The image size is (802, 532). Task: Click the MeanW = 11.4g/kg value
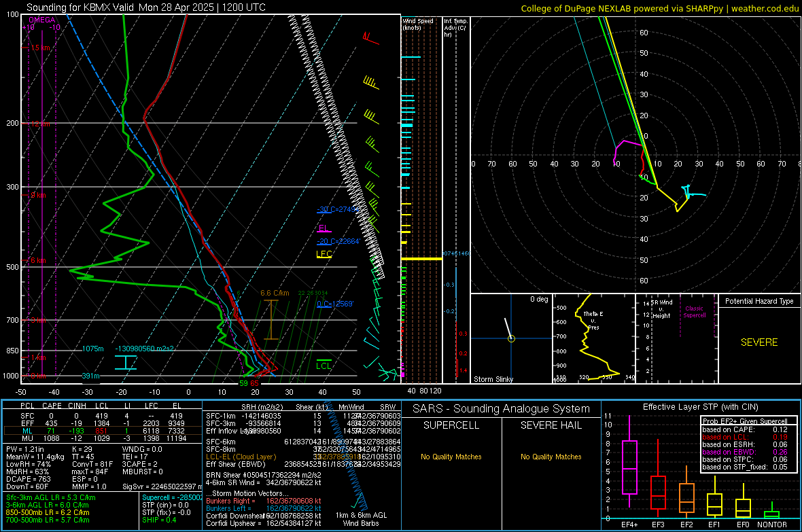(35, 457)
